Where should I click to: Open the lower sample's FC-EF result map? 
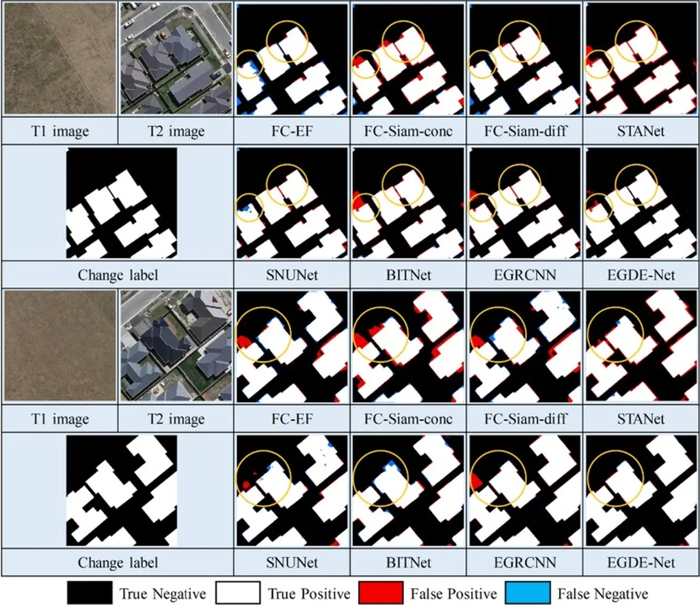click(x=292, y=347)
